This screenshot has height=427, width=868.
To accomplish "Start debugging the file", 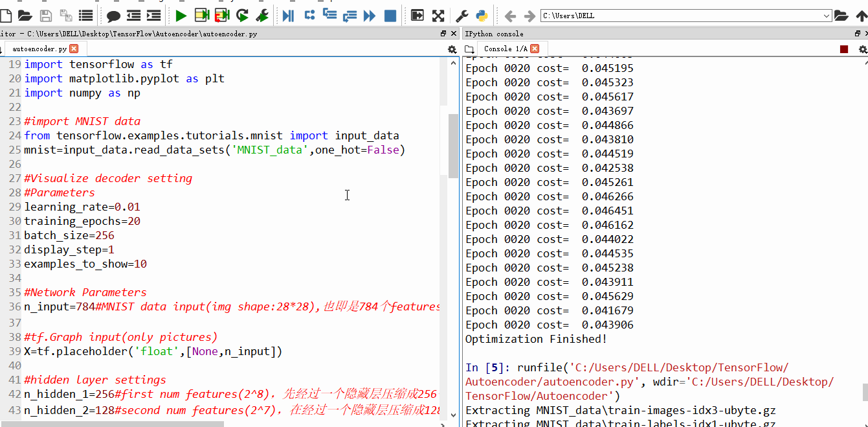I will 289,16.
